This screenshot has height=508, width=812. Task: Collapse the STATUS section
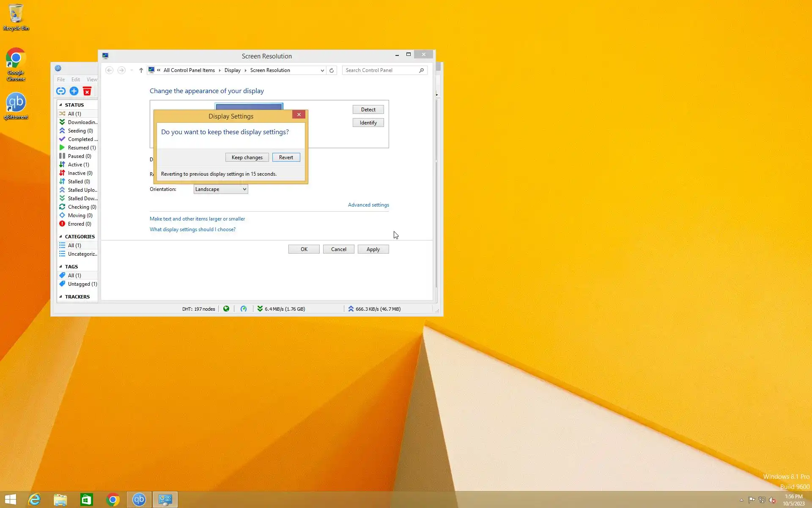[x=61, y=105]
